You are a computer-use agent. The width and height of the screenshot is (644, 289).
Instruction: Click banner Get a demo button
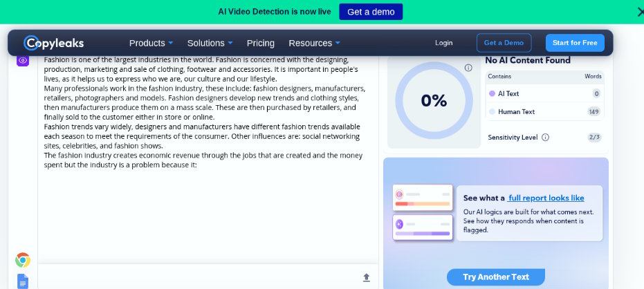point(371,12)
